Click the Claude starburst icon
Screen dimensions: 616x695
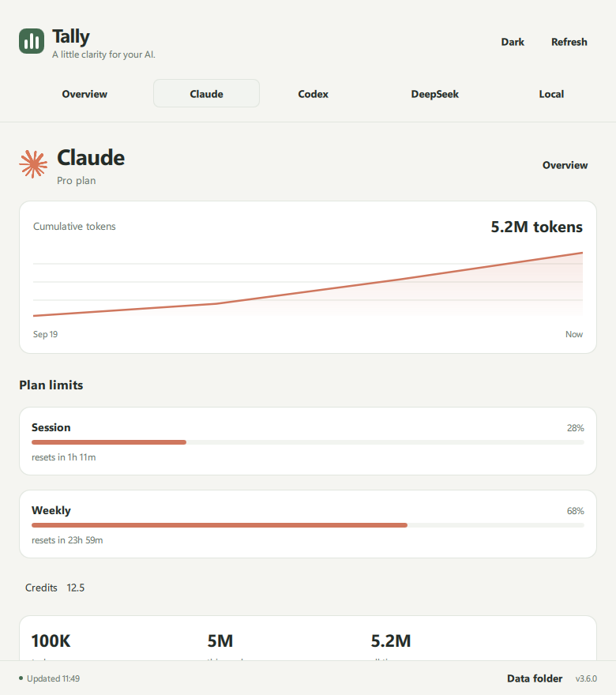[x=33, y=164]
